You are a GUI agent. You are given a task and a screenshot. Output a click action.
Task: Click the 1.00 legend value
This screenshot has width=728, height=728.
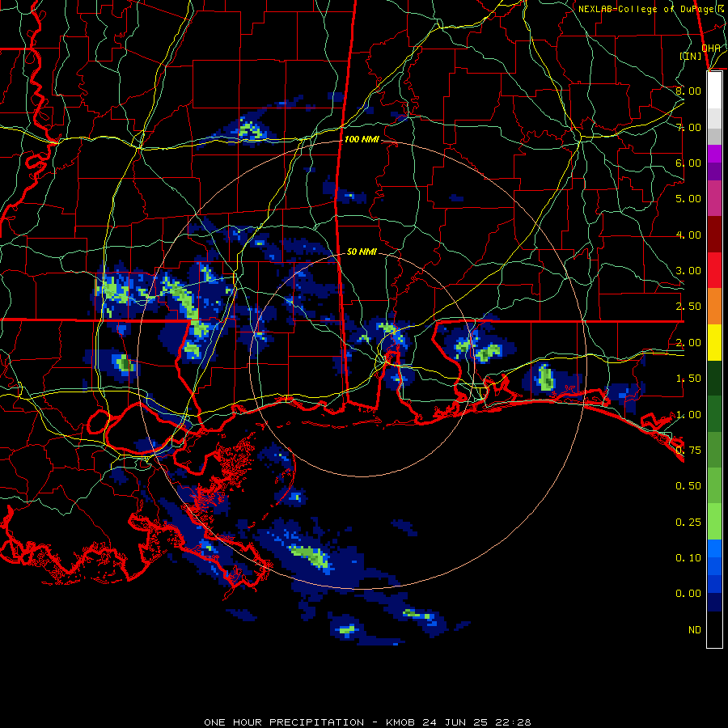coord(688,415)
